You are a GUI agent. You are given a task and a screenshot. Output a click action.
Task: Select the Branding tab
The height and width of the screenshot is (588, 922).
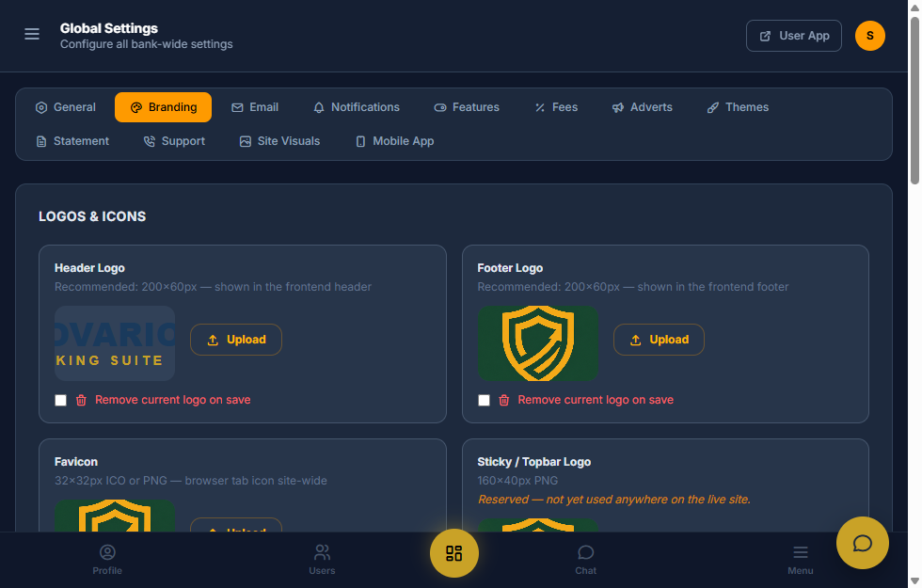(x=163, y=107)
